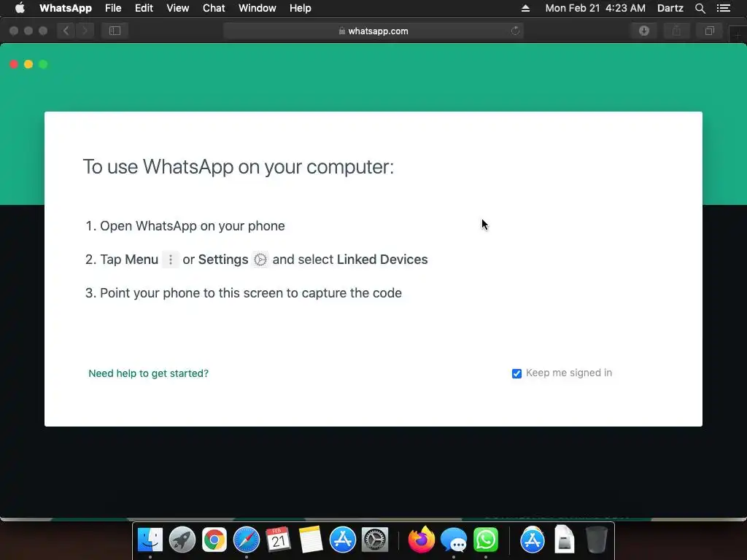Open the Edit menu
The width and height of the screenshot is (747, 560).
[x=144, y=8]
